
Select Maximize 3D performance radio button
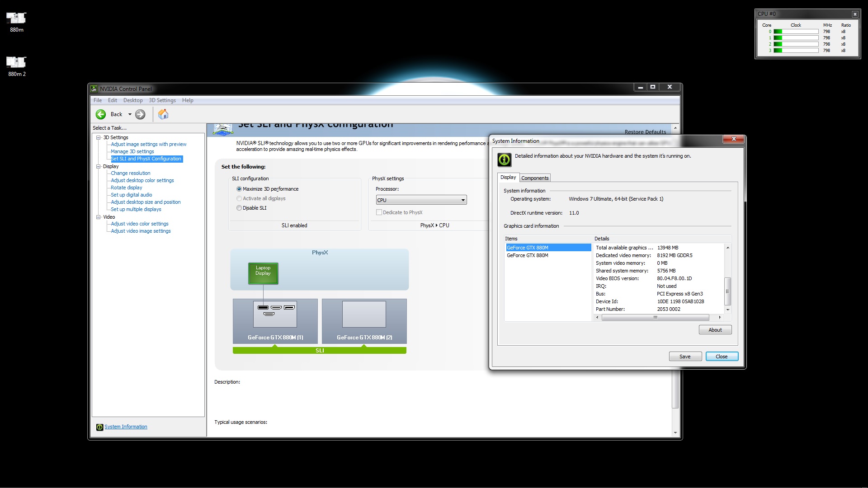pos(239,189)
